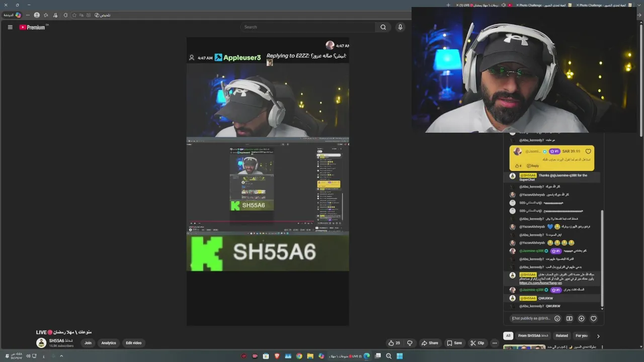Open Windows Search on taskbar
644x362 pixels.
click(x=388, y=356)
